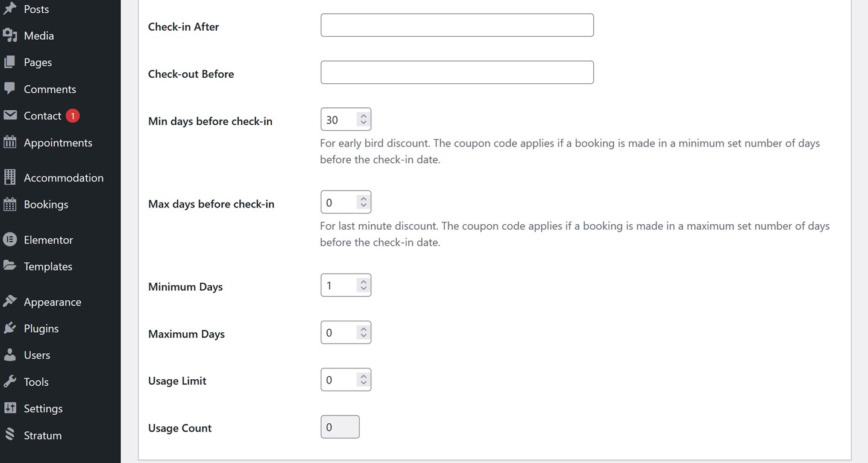
Task: Select the Posts pushpin icon
Action: coord(11,8)
